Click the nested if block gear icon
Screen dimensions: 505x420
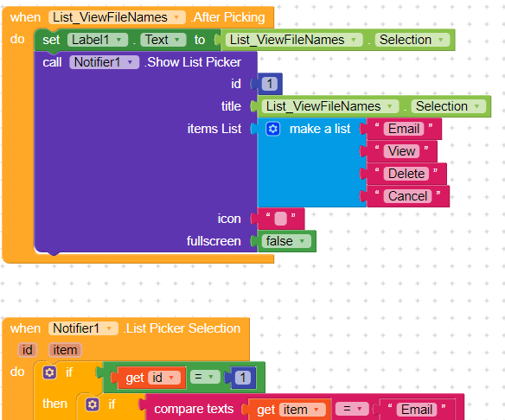coord(93,404)
